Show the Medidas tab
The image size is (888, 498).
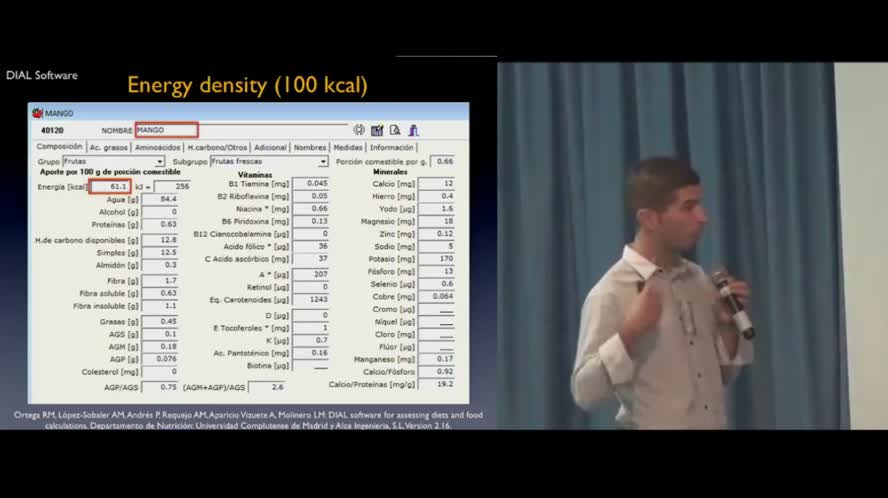(348, 147)
